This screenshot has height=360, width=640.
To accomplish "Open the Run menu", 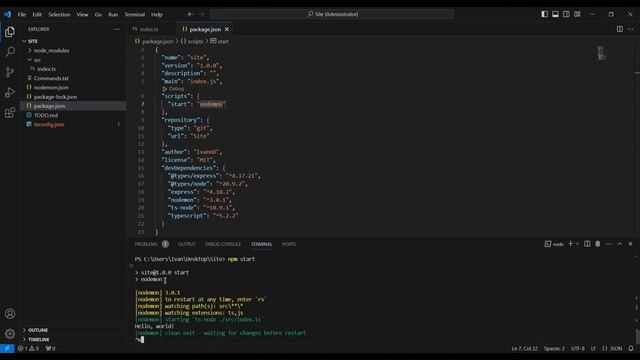I will click(113, 14).
